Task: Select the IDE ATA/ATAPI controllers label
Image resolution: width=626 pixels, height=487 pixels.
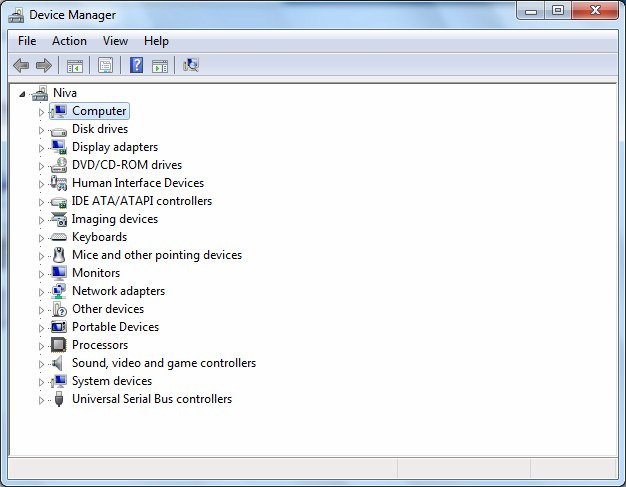Action: [x=142, y=201]
